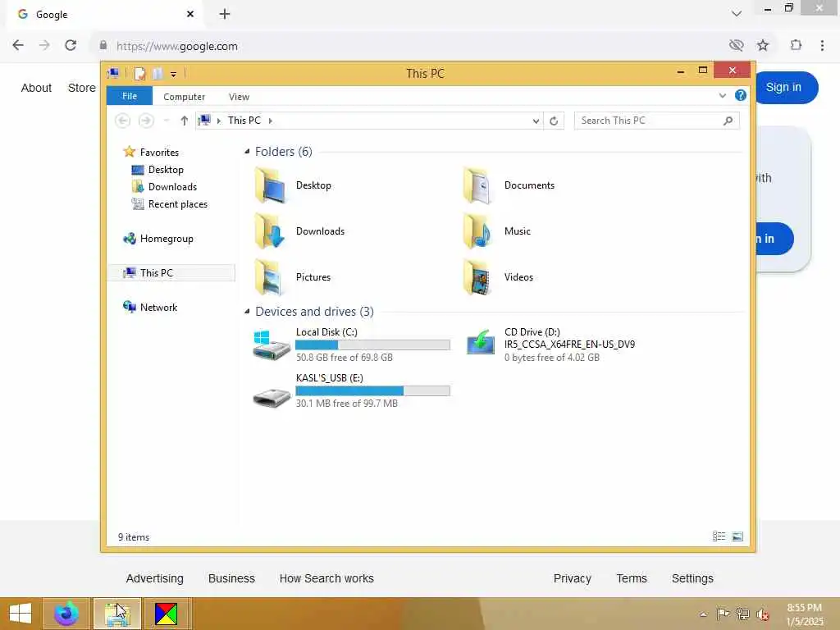The width and height of the screenshot is (840, 630).
Task: Open the About link on Google
Action: pyautogui.click(x=36, y=88)
